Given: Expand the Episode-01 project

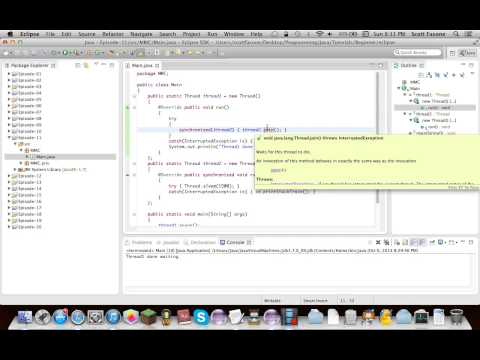Looking at the screenshot, I should (x=9, y=74).
